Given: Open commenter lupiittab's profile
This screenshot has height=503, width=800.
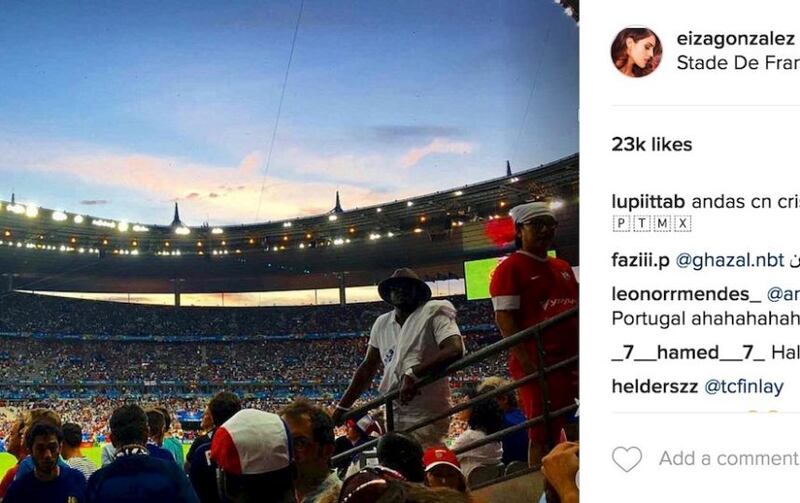Looking at the screenshot, I should (x=648, y=202).
